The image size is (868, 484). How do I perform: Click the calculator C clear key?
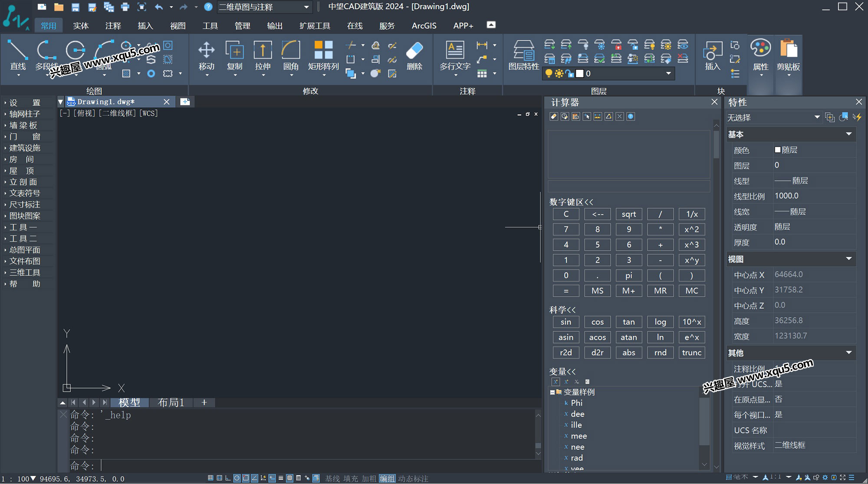pos(566,214)
